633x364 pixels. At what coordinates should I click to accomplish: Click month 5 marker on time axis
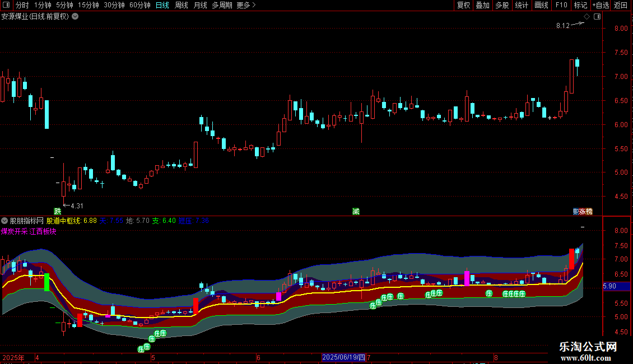pyautogui.click(x=153, y=357)
